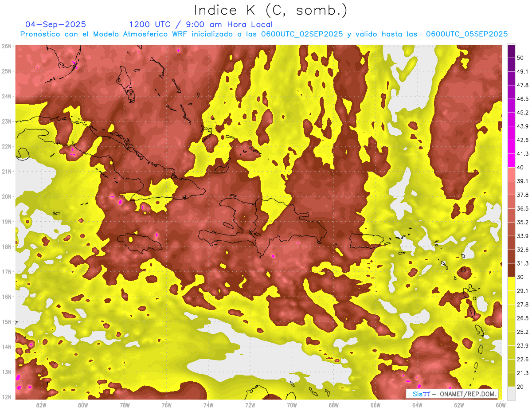
Task: Click the purple 50 swatch on color scale
Action: pyautogui.click(x=511, y=51)
